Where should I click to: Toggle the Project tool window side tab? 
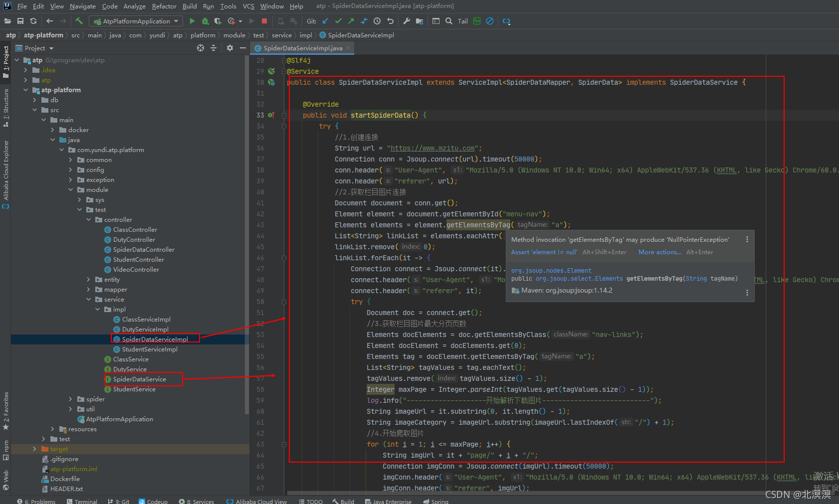5,61
